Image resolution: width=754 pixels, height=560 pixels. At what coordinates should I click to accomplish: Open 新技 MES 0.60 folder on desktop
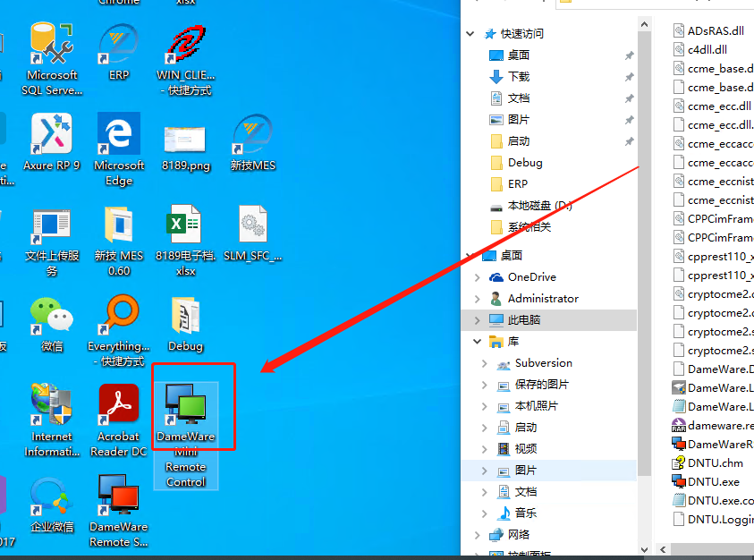tap(119, 241)
